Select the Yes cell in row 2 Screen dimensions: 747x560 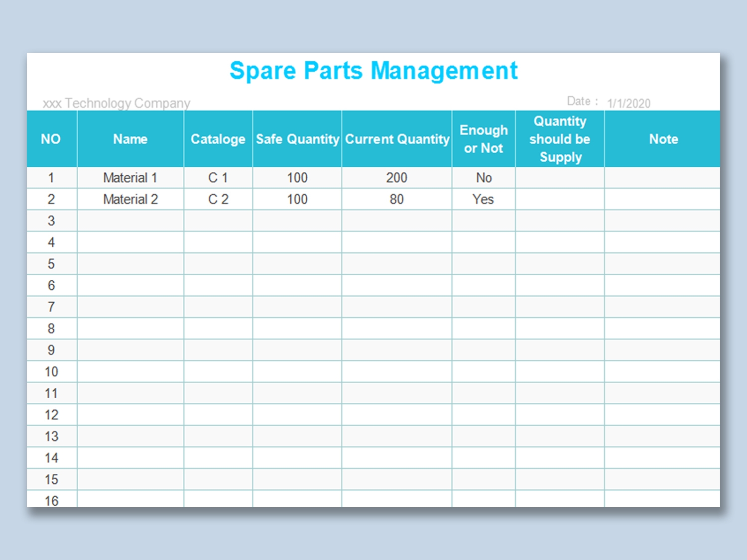pyautogui.click(x=483, y=199)
